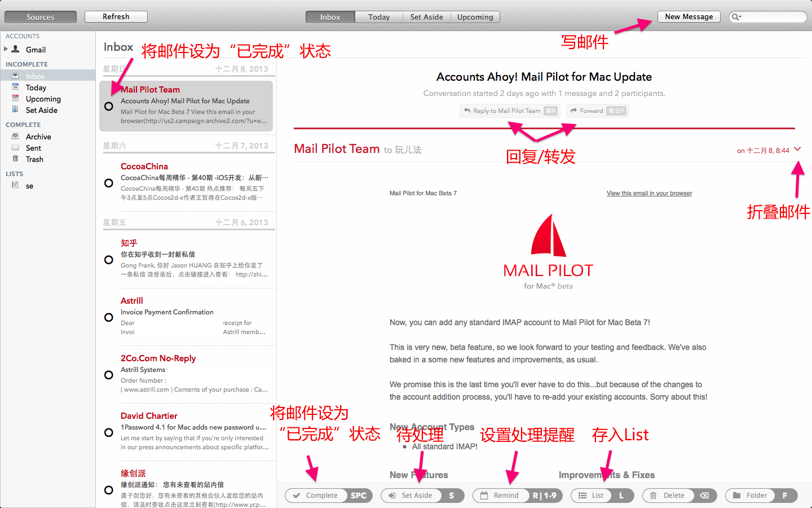
Task: Open 'View this email in your browser' link
Action: [649, 193]
